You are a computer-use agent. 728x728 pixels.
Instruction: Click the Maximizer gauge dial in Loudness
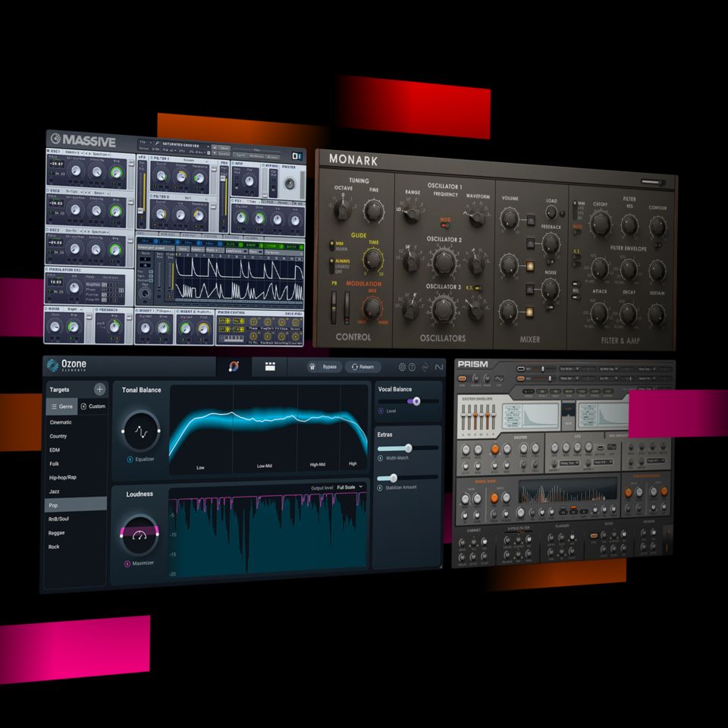click(x=139, y=534)
